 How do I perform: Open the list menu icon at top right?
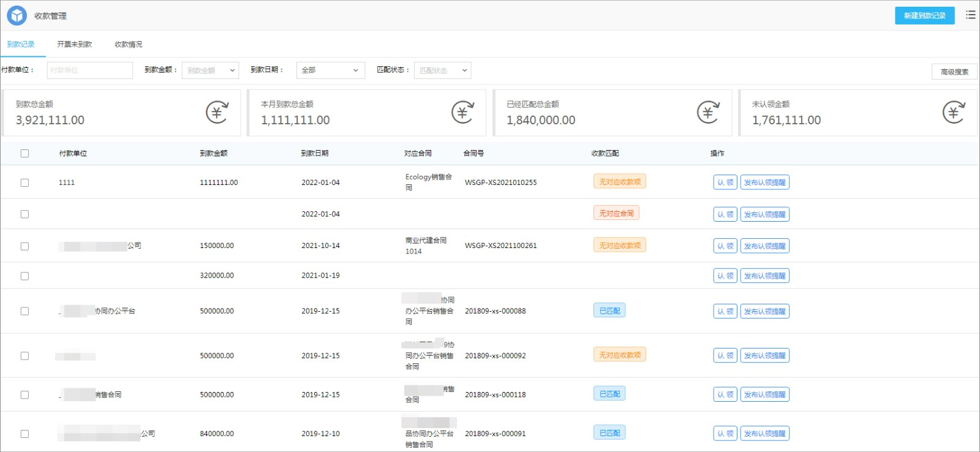click(x=971, y=15)
